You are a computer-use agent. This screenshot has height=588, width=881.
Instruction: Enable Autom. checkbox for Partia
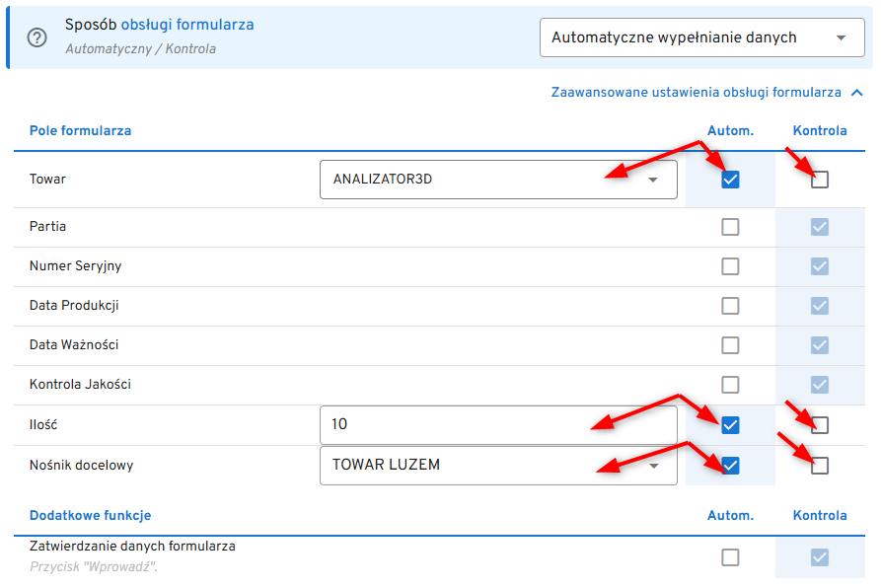(730, 227)
